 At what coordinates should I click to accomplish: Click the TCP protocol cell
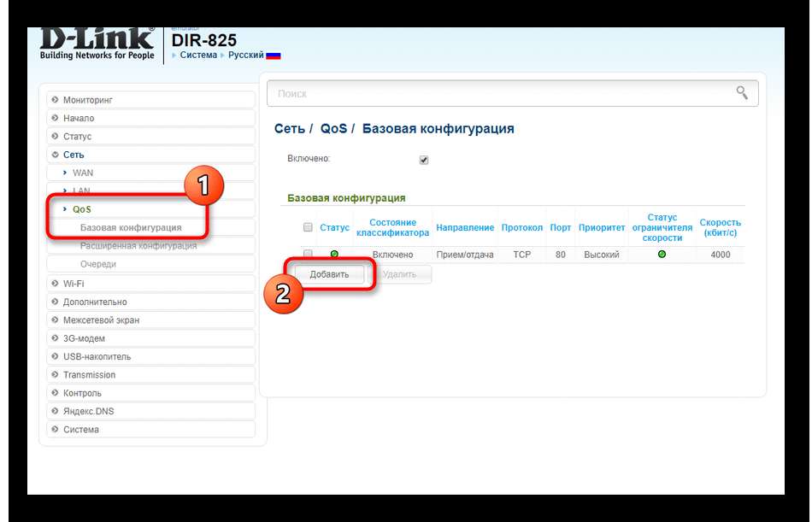(x=522, y=255)
